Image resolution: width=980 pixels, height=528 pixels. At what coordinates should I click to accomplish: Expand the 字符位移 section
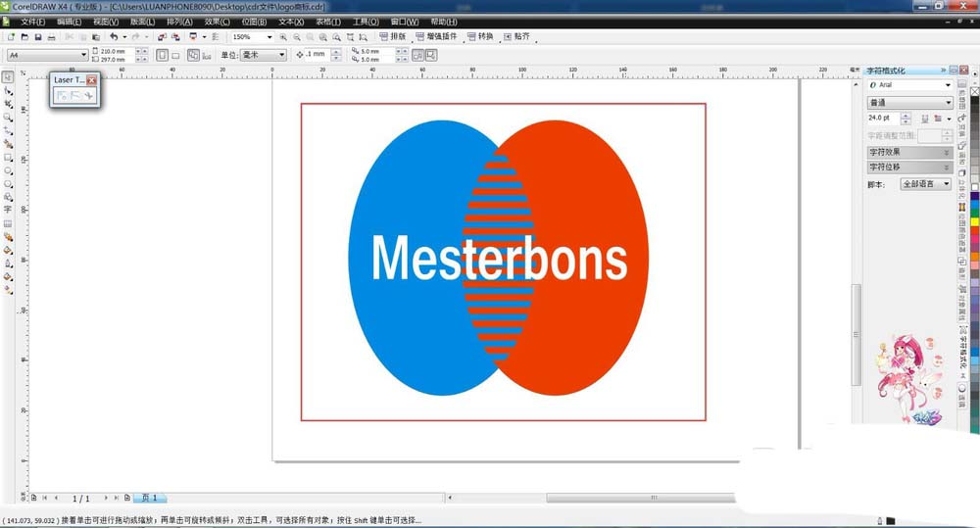(x=909, y=167)
